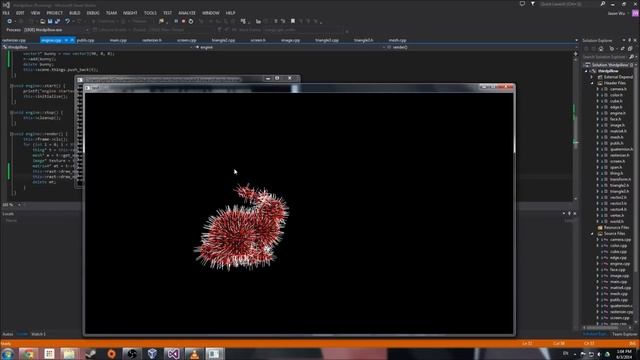This screenshot has width=640, height=360.
Task: Open VirtualBox from the taskbar
Action: tap(152, 354)
